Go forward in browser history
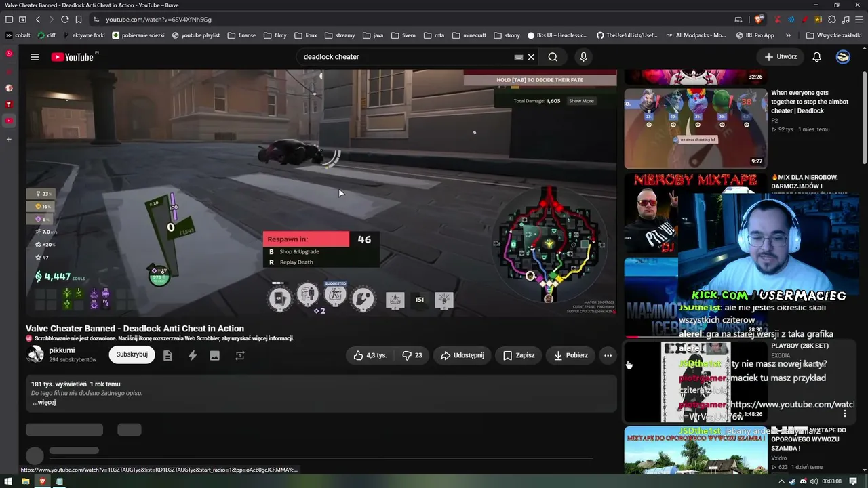Screen dimensions: 868x488 pyautogui.click(x=51, y=20)
